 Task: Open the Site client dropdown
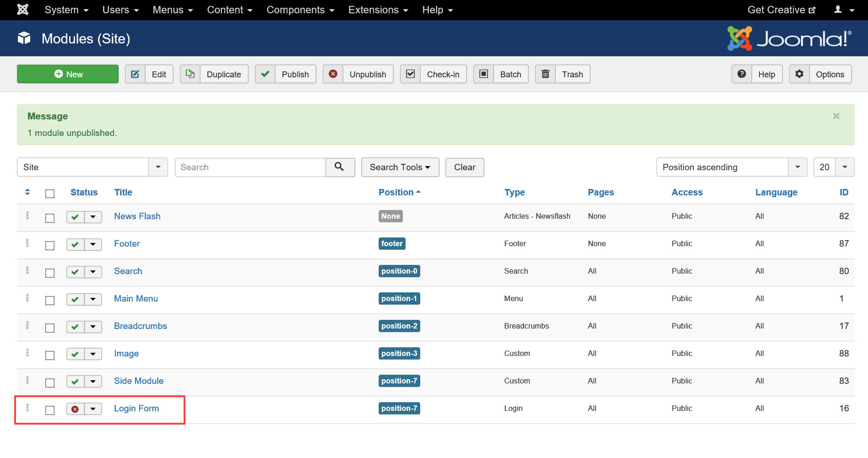click(92, 167)
